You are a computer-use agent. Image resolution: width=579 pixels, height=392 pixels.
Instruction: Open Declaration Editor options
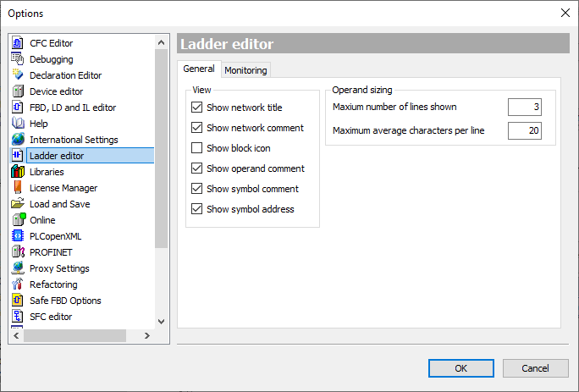click(x=66, y=75)
